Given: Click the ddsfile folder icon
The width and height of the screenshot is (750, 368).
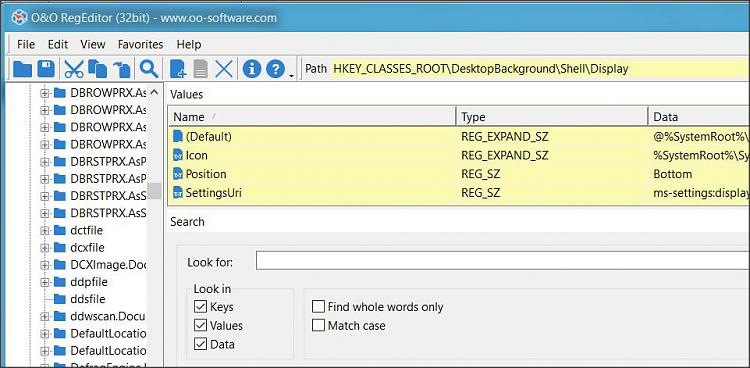Looking at the screenshot, I should 59,299.
